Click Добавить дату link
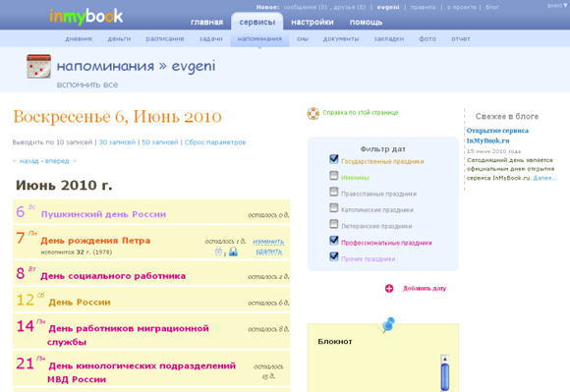 click(425, 289)
